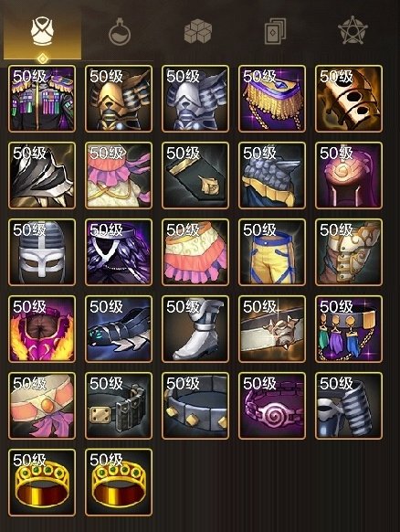Open the equipment armor tab
This screenshot has width=400, height=532.
coord(42,33)
